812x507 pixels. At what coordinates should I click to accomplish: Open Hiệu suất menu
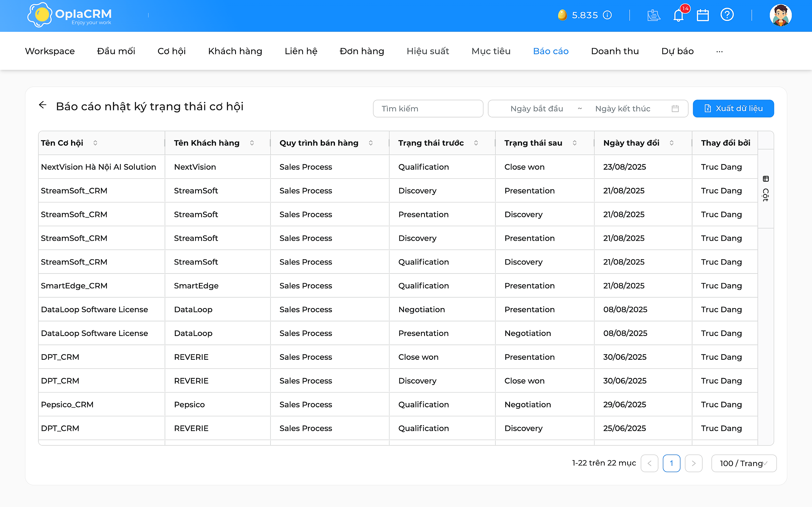[428, 51]
